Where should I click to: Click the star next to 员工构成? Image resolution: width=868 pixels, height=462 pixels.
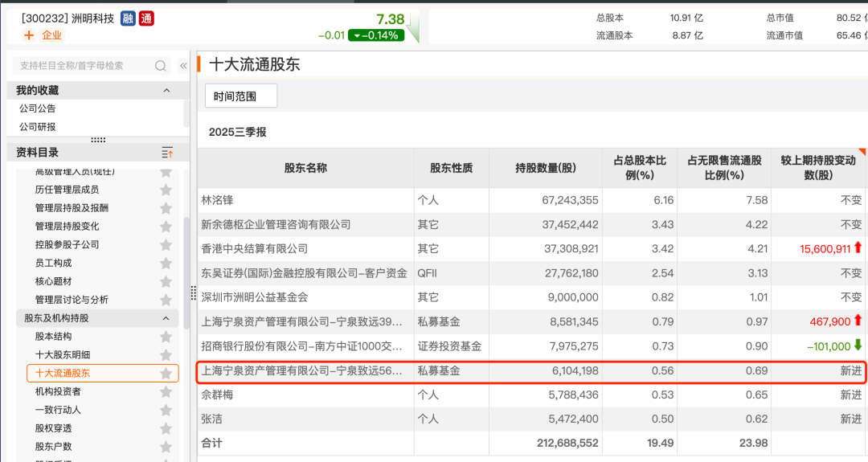166,263
